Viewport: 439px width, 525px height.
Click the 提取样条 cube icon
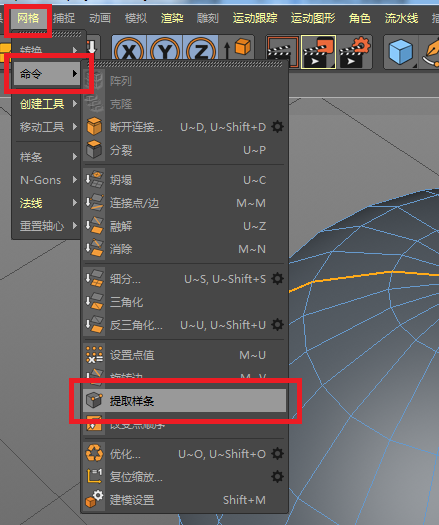tap(94, 400)
